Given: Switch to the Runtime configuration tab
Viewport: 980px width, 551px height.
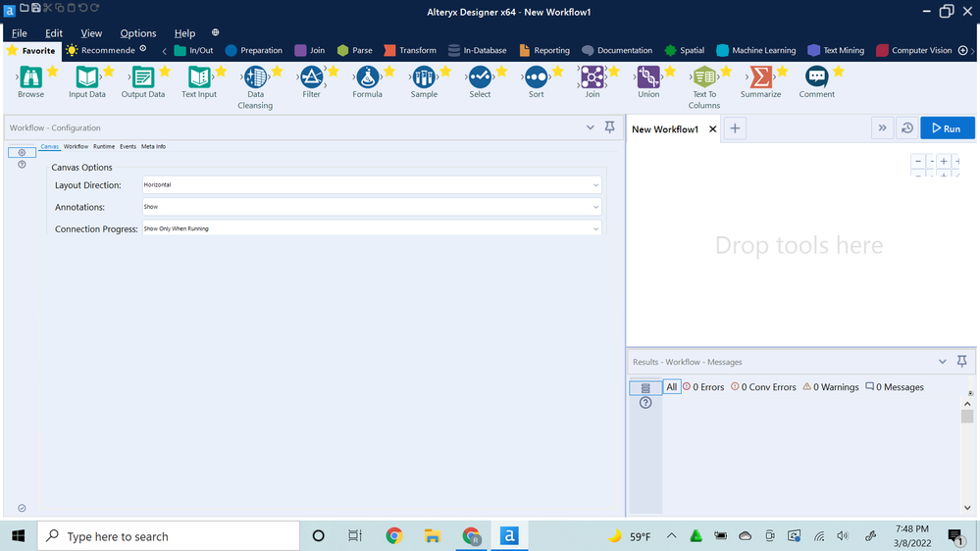Looking at the screenshot, I should click(104, 146).
